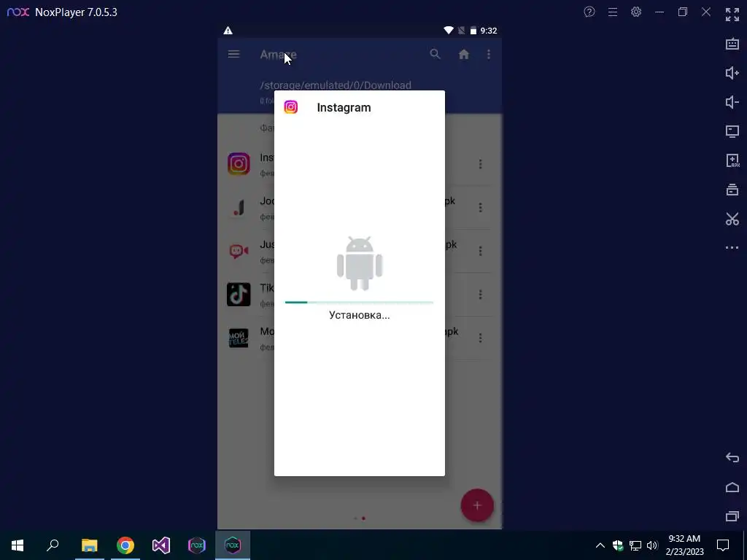Open Windows notification center
The width and height of the screenshot is (747, 560).
tap(723, 545)
